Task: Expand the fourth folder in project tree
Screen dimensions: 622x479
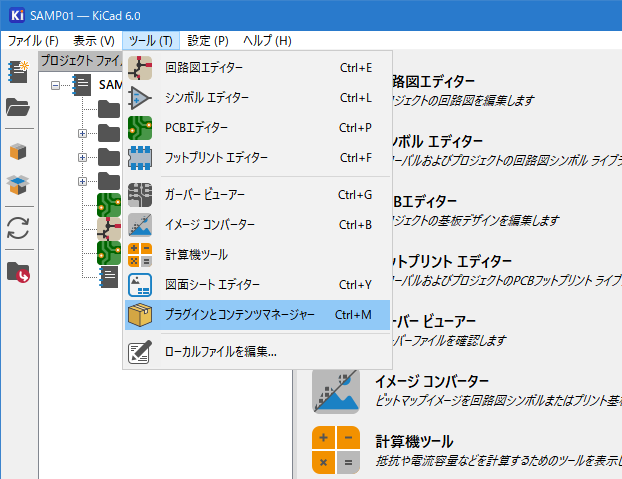Action: pyautogui.click(x=82, y=181)
